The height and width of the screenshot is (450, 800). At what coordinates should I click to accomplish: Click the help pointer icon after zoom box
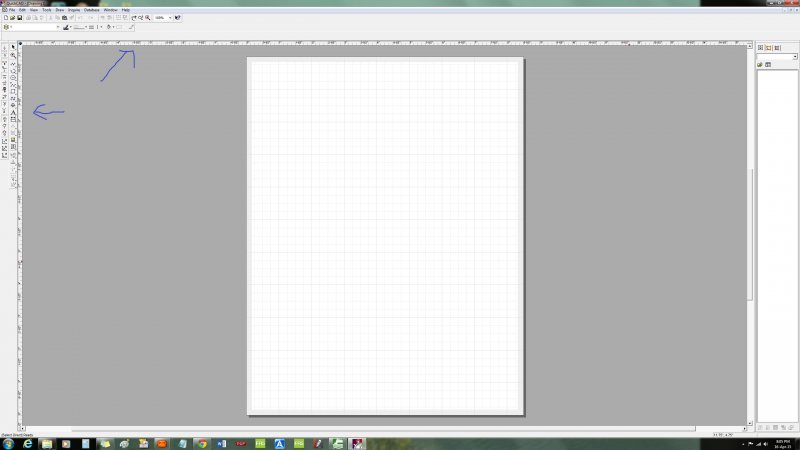point(178,18)
